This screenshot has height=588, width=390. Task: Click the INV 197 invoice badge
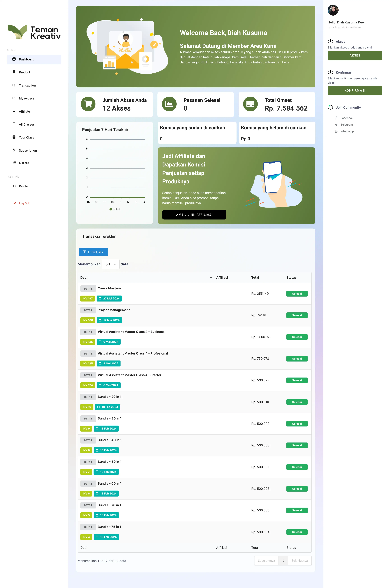pos(87,298)
